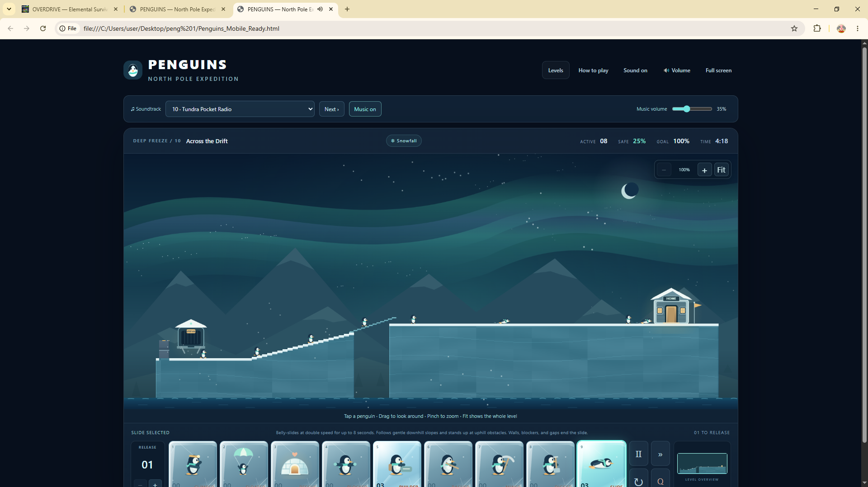Screen dimensions: 868x487
Task: Open the Volume control in header
Action: point(677,70)
